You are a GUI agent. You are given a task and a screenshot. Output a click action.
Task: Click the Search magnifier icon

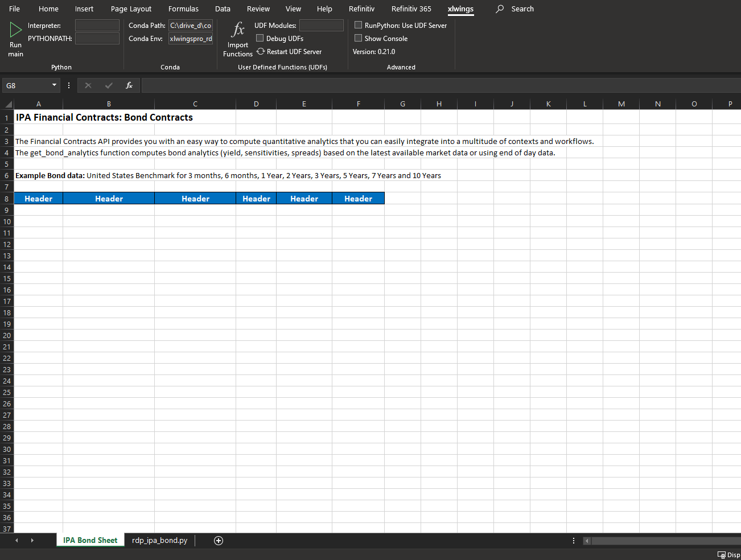coord(500,9)
